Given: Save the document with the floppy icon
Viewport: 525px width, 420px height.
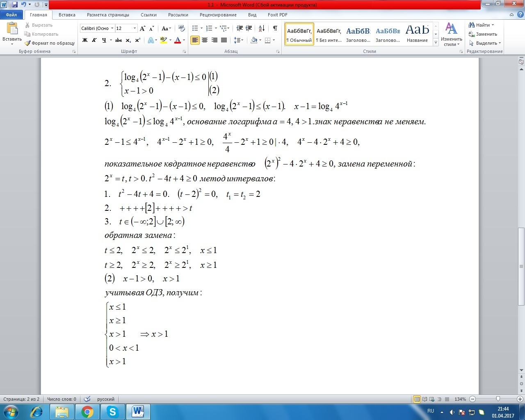Looking at the screenshot, I should click(15, 5).
